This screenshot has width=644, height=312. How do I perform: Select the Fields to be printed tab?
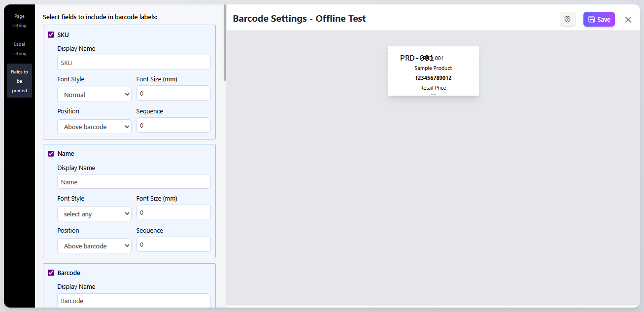click(19, 81)
